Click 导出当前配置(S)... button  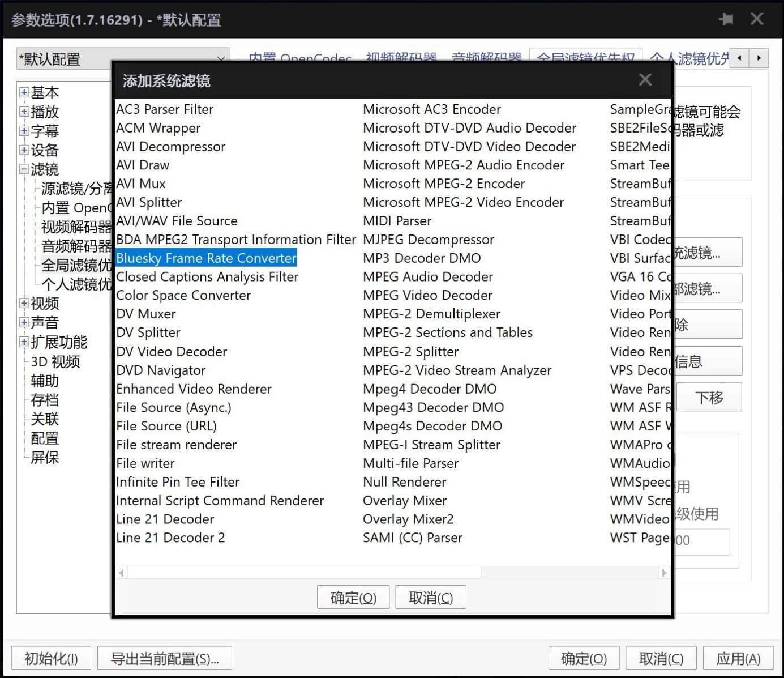[164, 659]
